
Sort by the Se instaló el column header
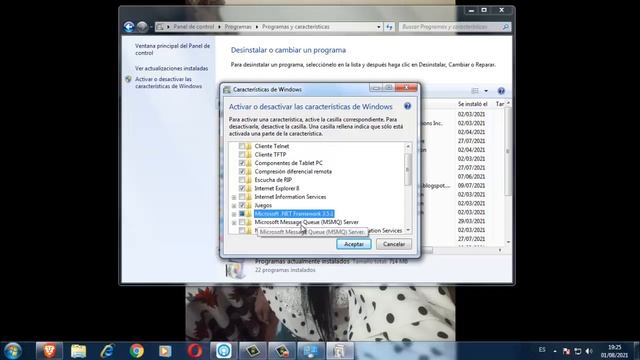click(x=473, y=104)
